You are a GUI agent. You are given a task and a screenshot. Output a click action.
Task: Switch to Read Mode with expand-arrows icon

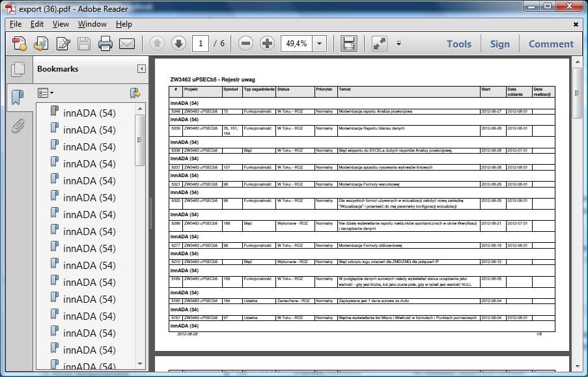pos(380,44)
